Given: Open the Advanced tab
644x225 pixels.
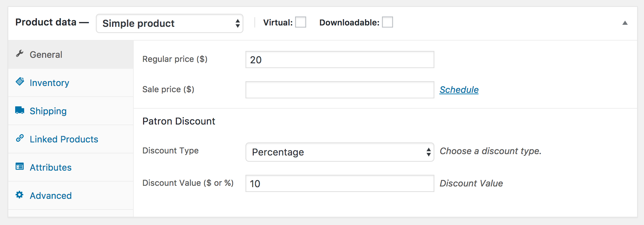Looking at the screenshot, I should [51, 196].
